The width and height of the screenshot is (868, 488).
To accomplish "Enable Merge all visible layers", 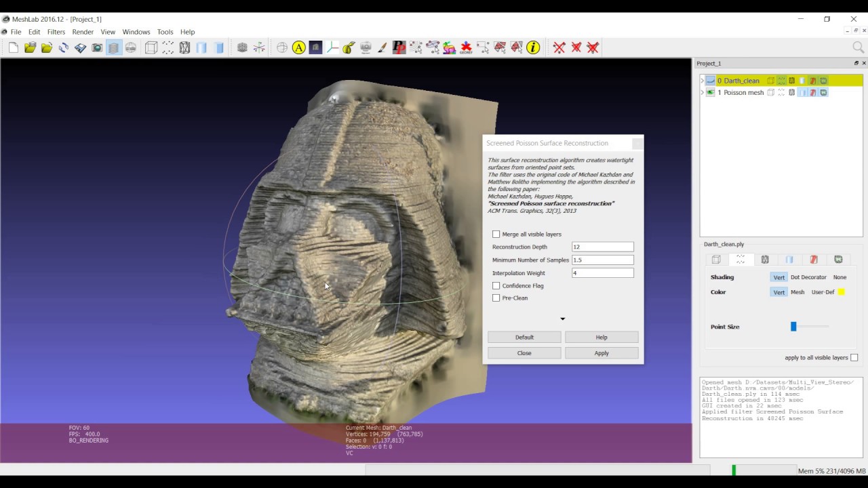I will pyautogui.click(x=496, y=234).
